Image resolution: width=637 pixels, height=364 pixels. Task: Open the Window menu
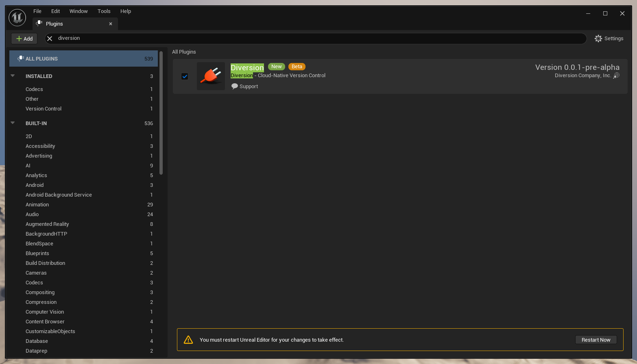coord(79,11)
